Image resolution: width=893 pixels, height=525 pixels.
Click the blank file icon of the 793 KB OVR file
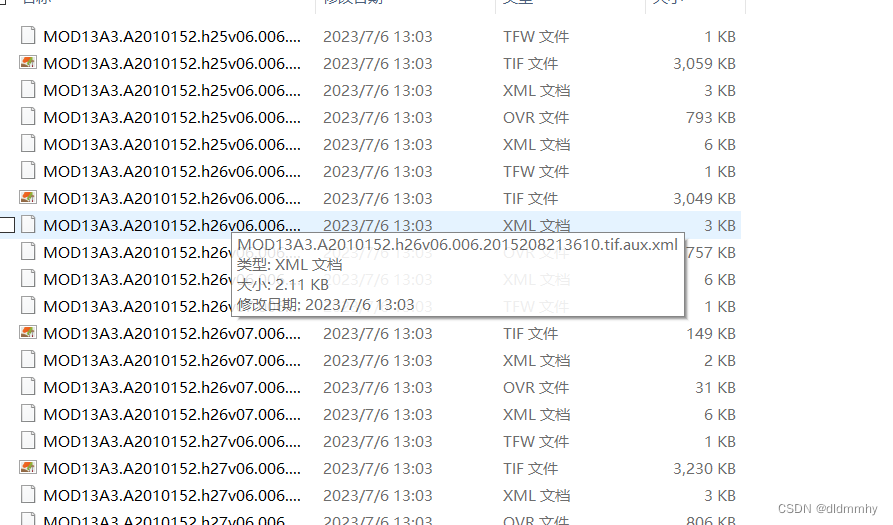[x=28, y=117]
